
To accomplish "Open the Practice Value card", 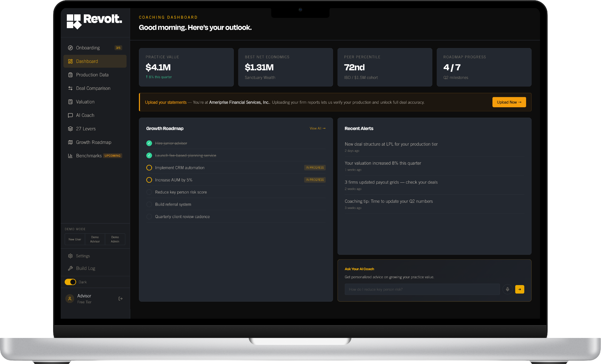I will [186, 67].
